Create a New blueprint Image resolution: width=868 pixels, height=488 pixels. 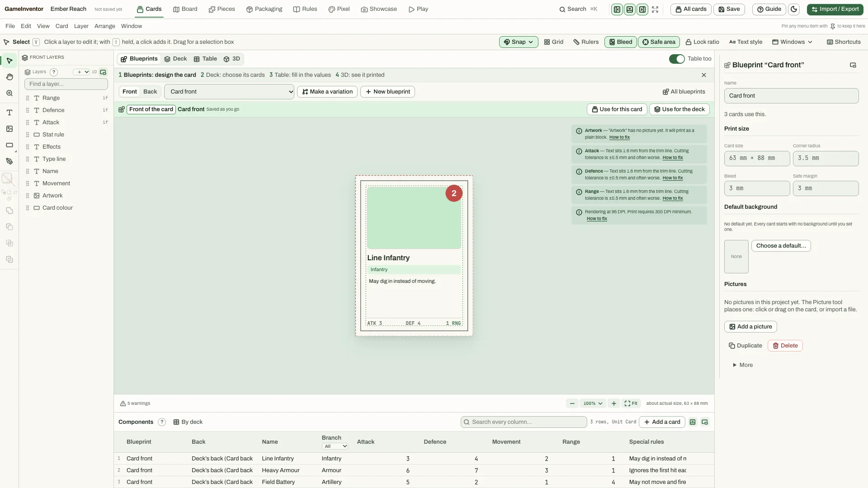click(x=387, y=92)
